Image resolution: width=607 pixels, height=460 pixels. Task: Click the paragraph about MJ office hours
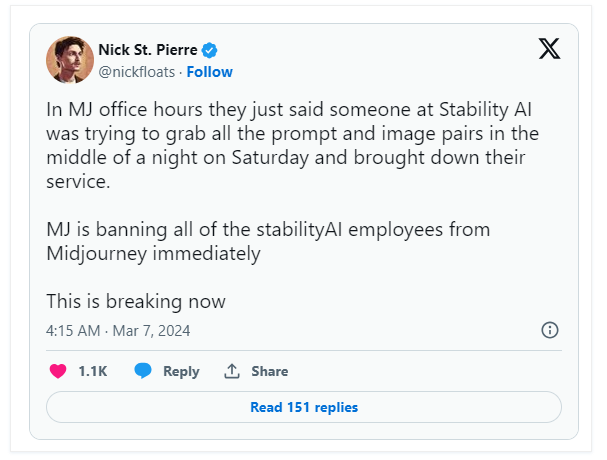click(x=292, y=145)
